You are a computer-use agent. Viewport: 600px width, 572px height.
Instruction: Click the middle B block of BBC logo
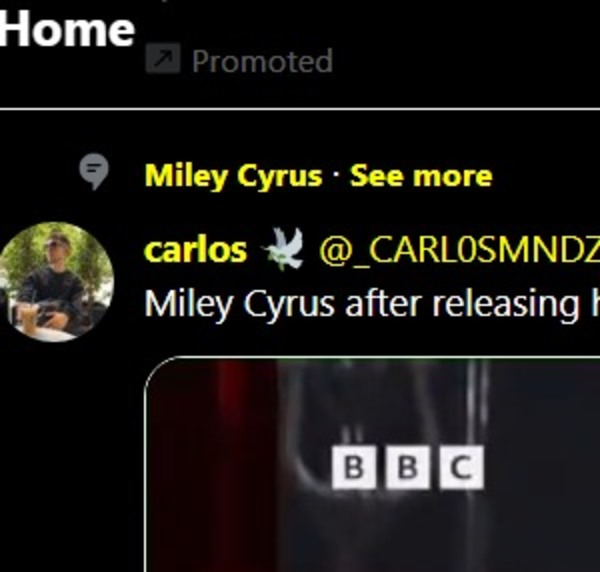tap(408, 467)
